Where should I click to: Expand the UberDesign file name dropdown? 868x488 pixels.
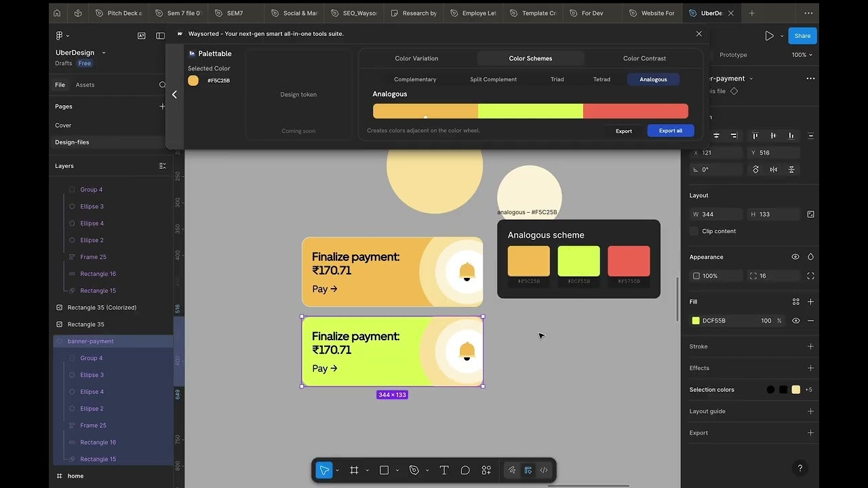tap(104, 52)
